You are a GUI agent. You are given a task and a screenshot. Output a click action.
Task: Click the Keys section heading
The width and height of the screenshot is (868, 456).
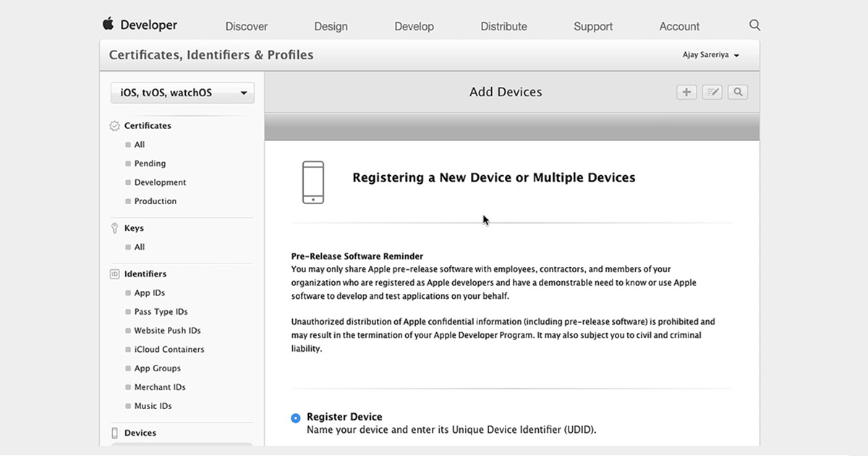134,228
